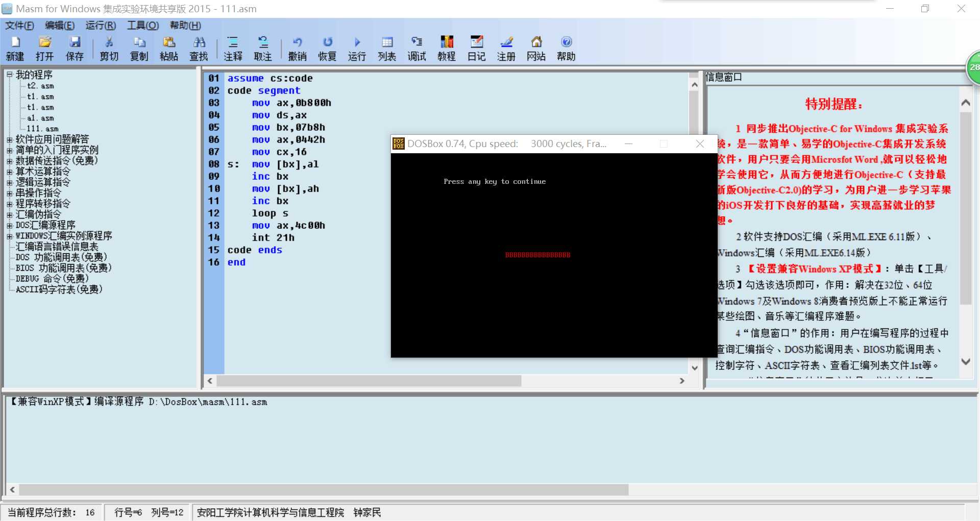The height and width of the screenshot is (521, 980).
Task: Expand the WINDOWS汇编实例源程序 node
Action: [9, 236]
